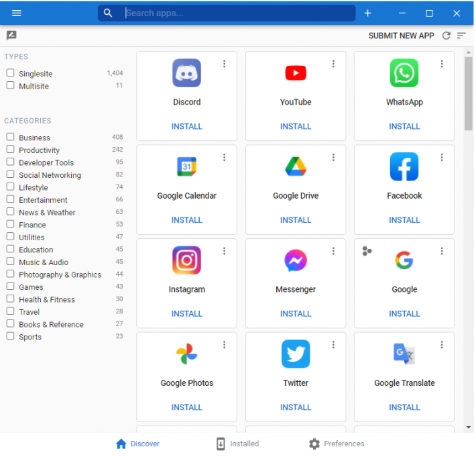
Task: Select the Developer Tools checkbox
Action: (10, 162)
